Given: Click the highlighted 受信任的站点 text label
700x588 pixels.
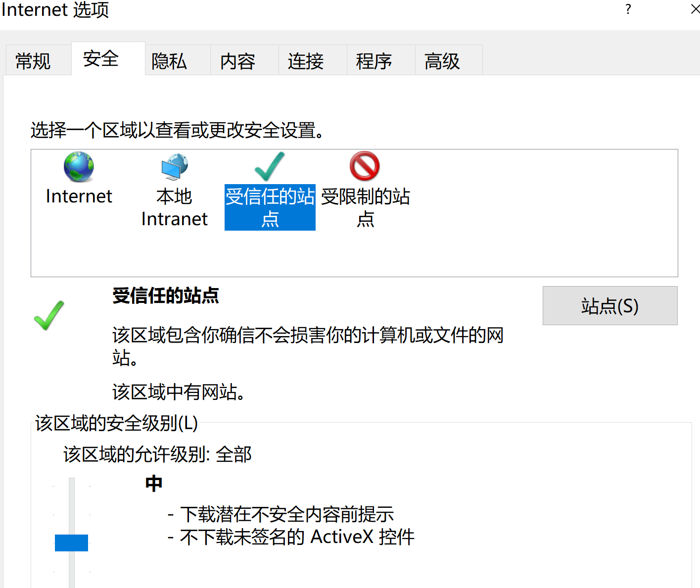Looking at the screenshot, I should click(x=270, y=207).
